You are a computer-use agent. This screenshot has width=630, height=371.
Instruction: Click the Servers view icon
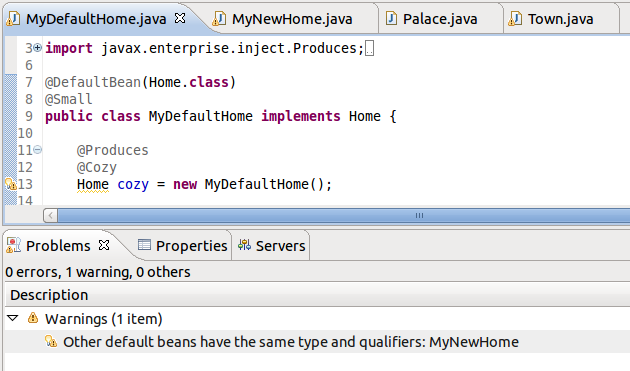[x=244, y=244]
